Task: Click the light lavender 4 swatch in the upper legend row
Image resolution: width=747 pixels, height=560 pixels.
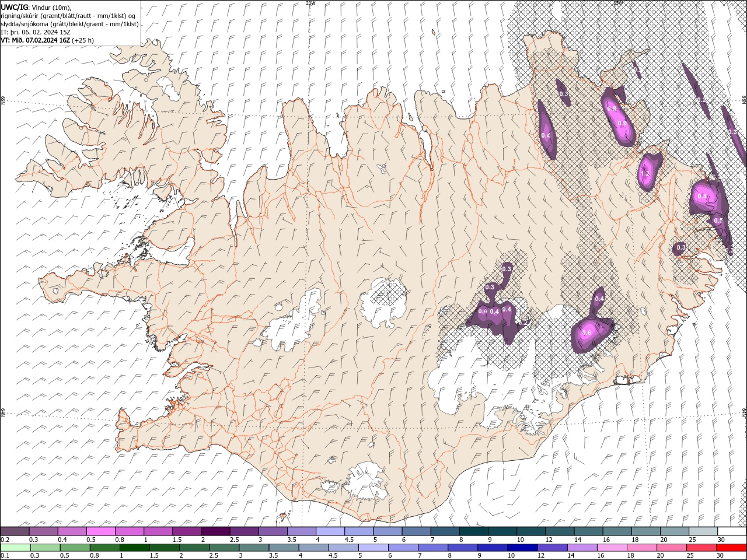Action: click(x=330, y=531)
